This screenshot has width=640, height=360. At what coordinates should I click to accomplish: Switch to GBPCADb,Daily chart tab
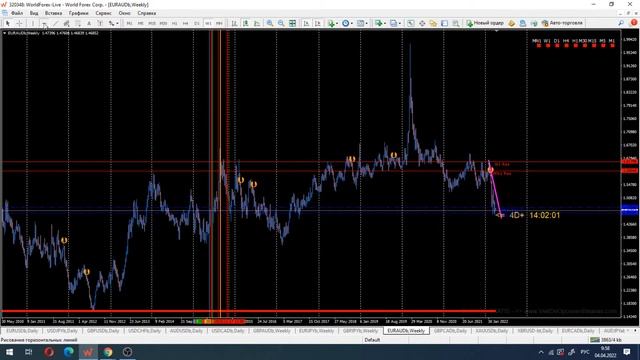click(x=450, y=331)
